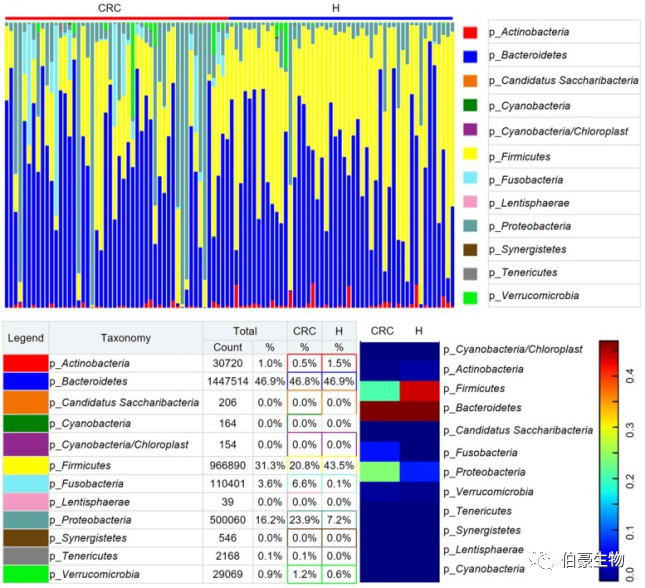Select the bright green p_Verrucomicrobia chart legend swatch
The height and width of the screenshot is (588, 645).
coord(469,296)
